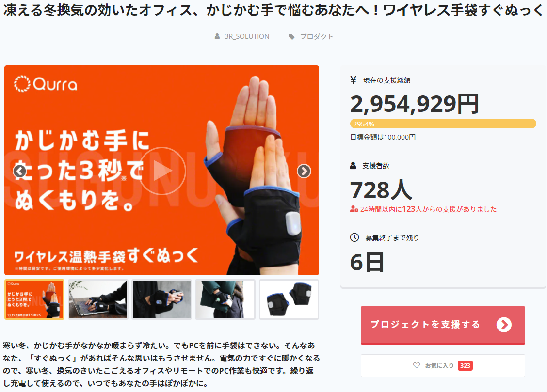Open the 3R_SOLUTION creator profile link
The width and height of the screenshot is (547, 392).
pyautogui.click(x=247, y=37)
